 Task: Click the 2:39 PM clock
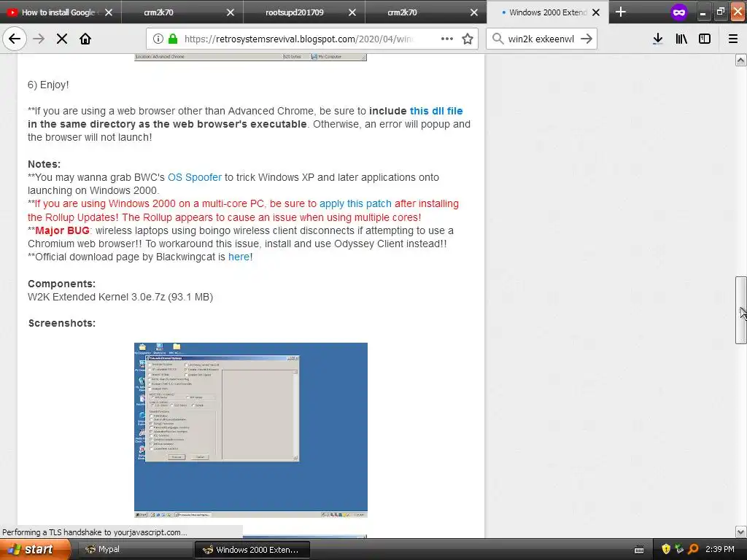coord(720,550)
